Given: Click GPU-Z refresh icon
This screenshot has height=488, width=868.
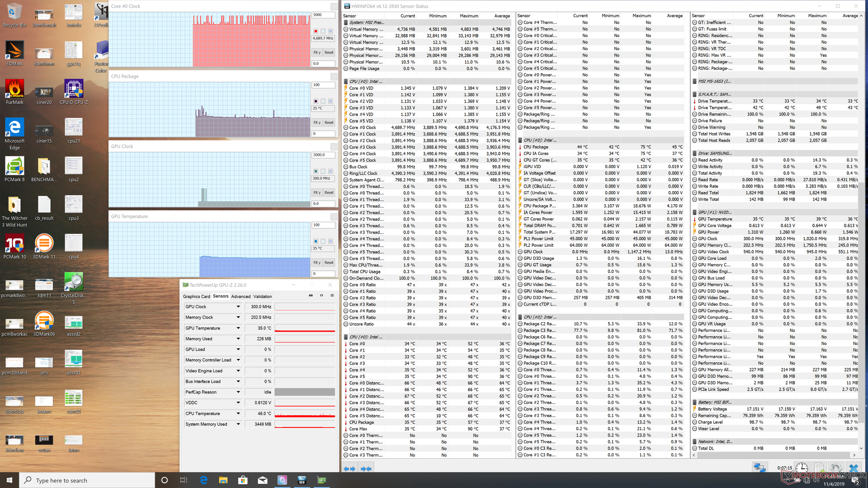Looking at the screenshot, I should click(321, 296).
